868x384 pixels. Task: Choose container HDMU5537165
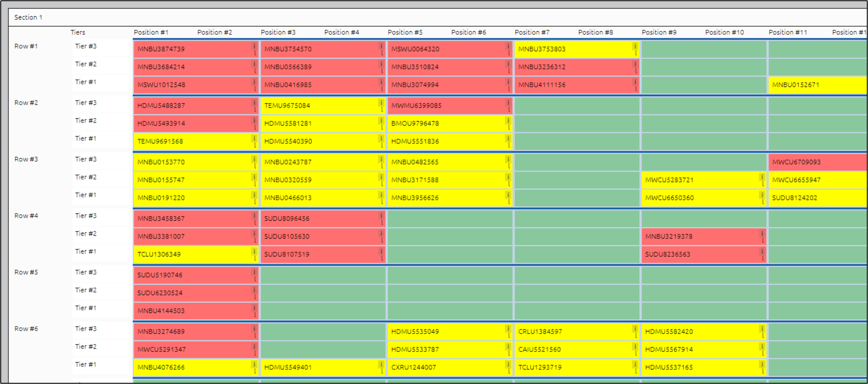[x=704, y=368]
